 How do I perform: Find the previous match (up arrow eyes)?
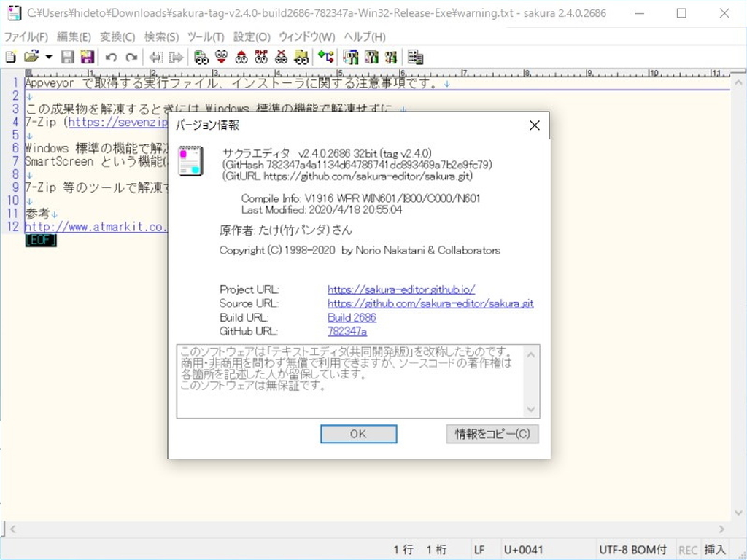(x=241, y=58)
